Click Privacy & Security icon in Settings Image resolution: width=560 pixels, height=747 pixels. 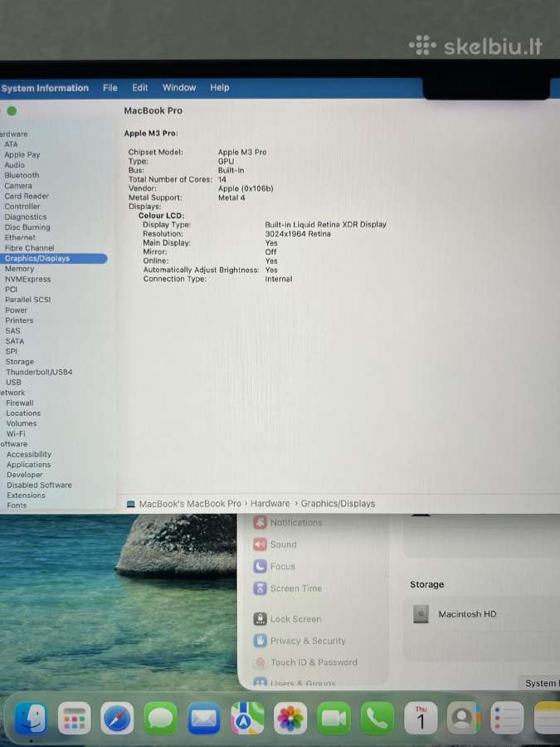click(260, 641)
